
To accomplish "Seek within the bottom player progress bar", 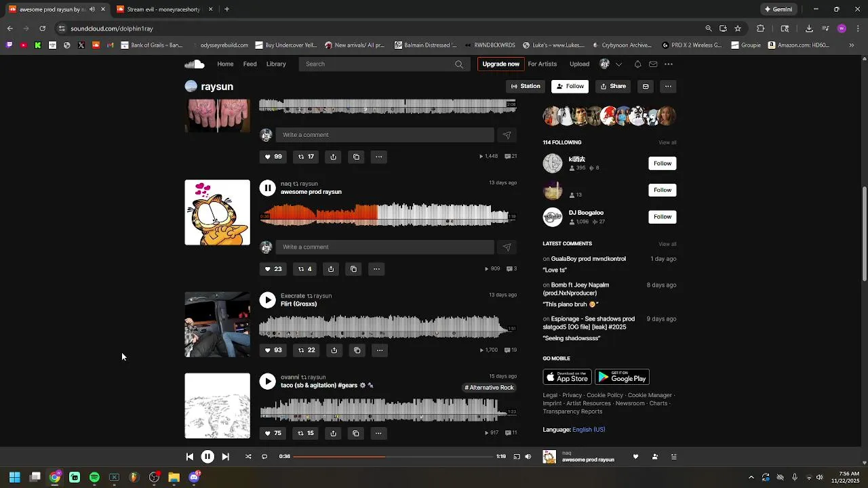I will [x=393, y=457].
